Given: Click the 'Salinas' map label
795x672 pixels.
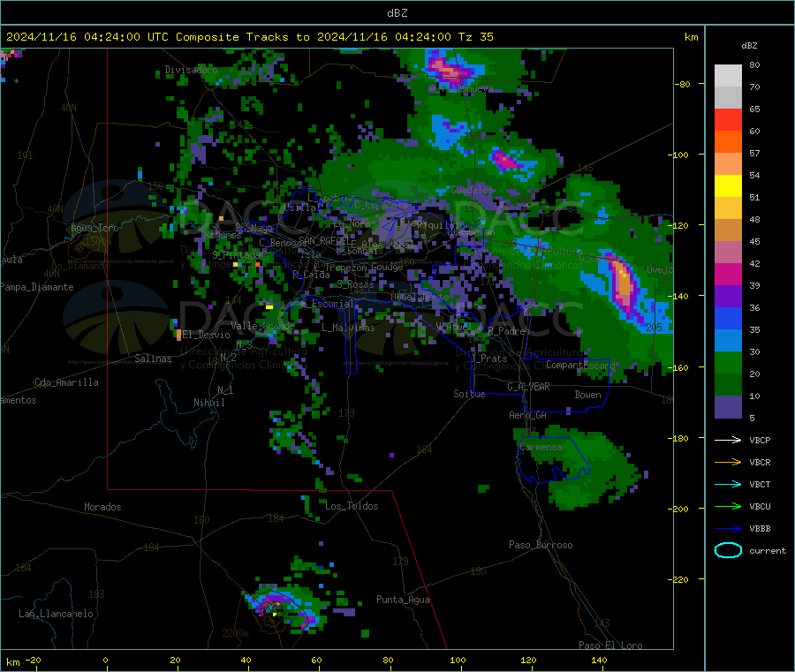Looking at the screenshot, I should click(x=153, y=359).
